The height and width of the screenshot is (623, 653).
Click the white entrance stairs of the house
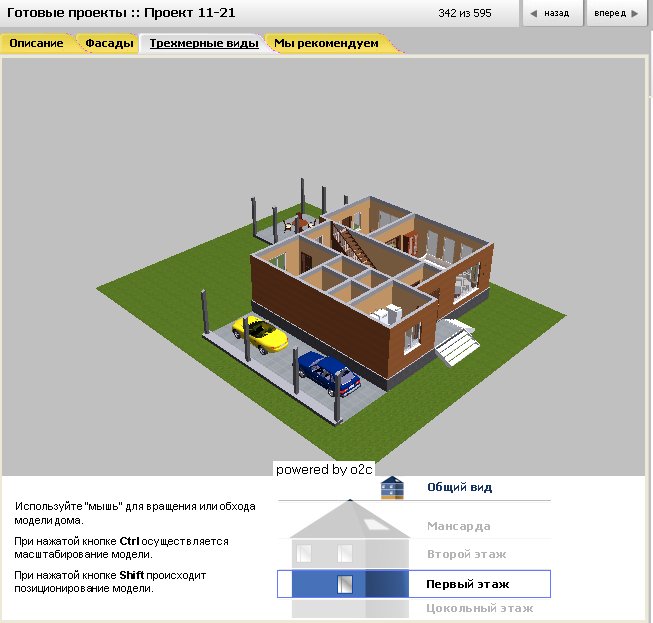pos(458,346)
